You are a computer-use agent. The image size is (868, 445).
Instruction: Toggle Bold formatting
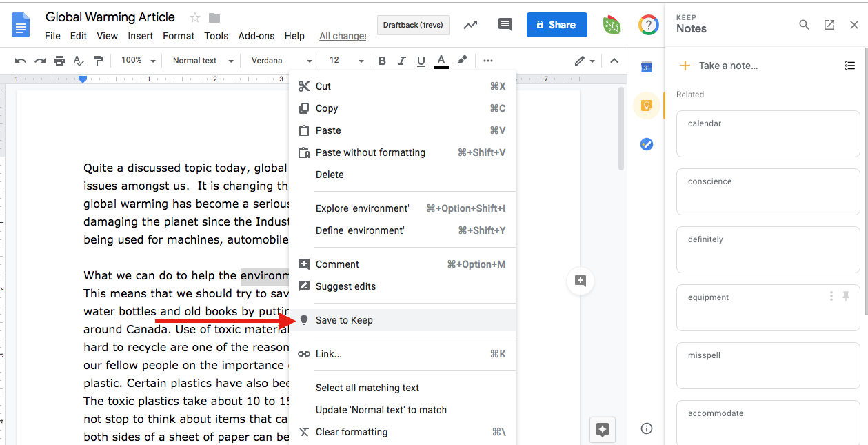point(382,61)
